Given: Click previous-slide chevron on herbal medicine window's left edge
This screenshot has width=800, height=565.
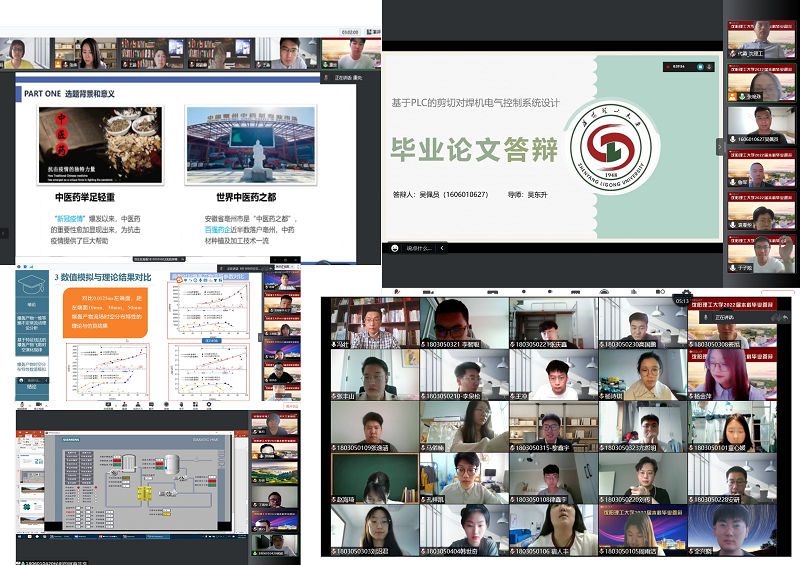Looking at the screenshot, I should click(4, 233).
